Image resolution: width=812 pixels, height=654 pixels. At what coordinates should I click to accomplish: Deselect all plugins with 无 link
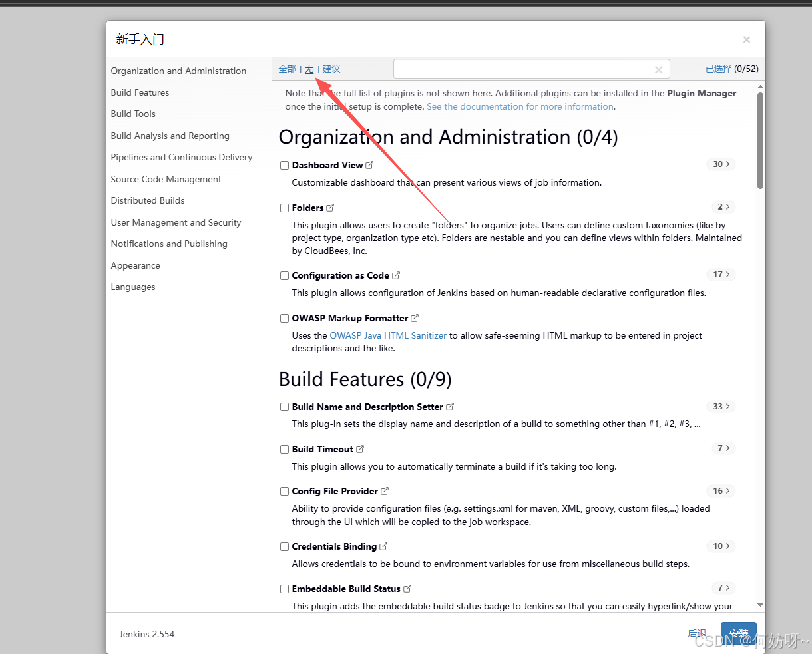309,69
